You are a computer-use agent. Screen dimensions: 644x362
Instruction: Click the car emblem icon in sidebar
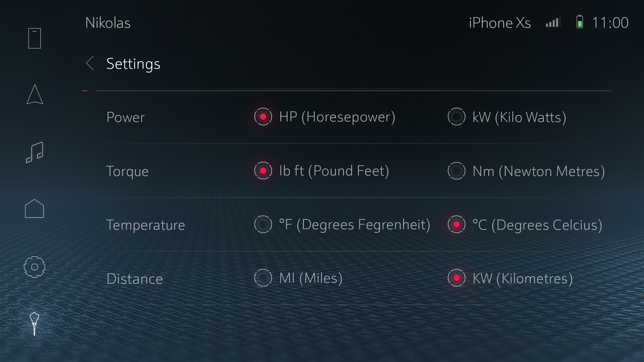click(34, 323)
